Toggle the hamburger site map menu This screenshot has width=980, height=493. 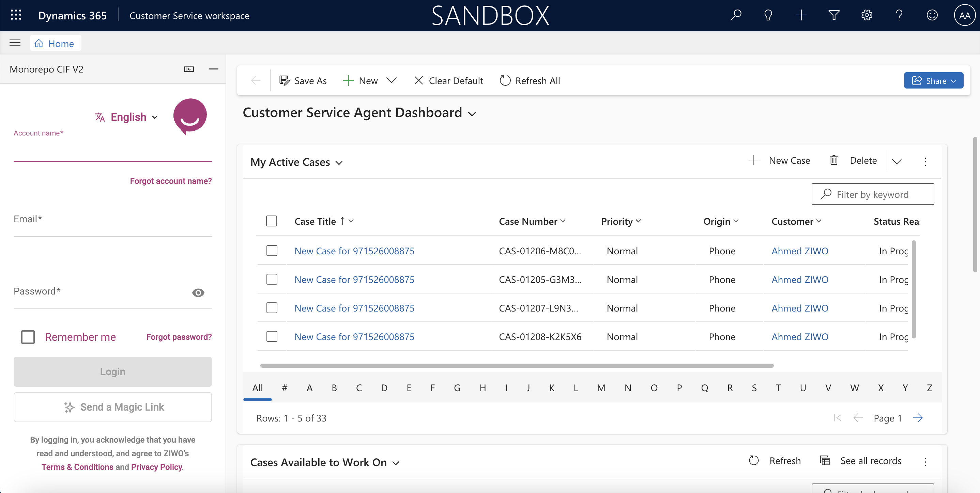(15, 43)
